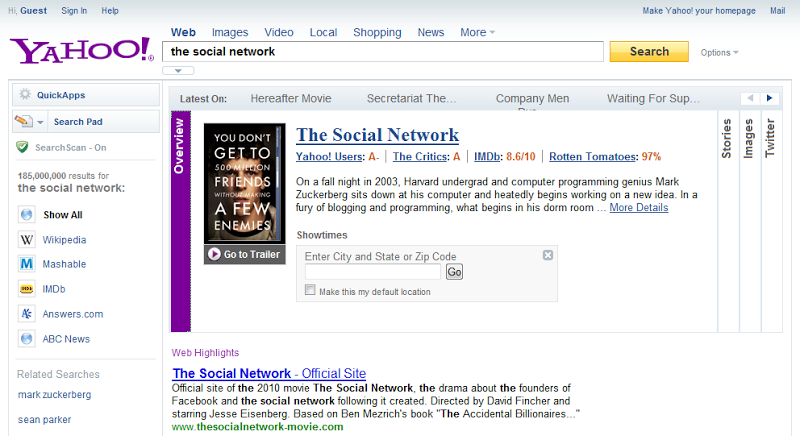Click the QuickApps label
This screenshot has width=800, height=436.
61,95
